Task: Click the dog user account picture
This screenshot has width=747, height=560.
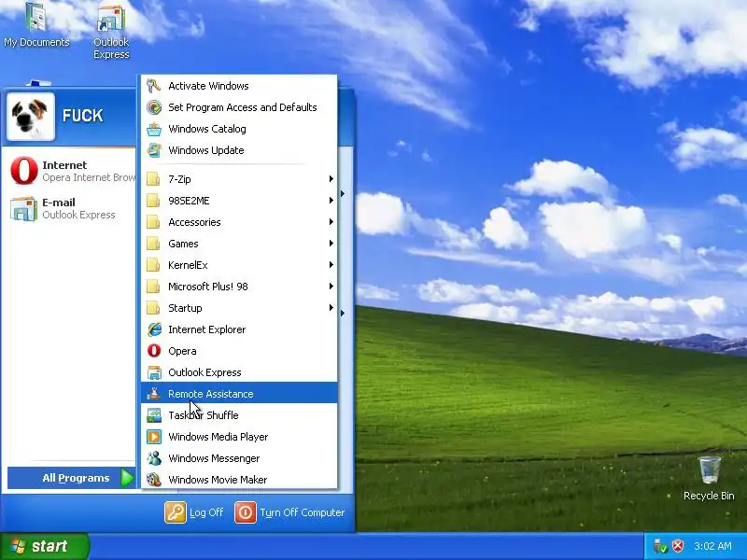Action: (31, 116)
